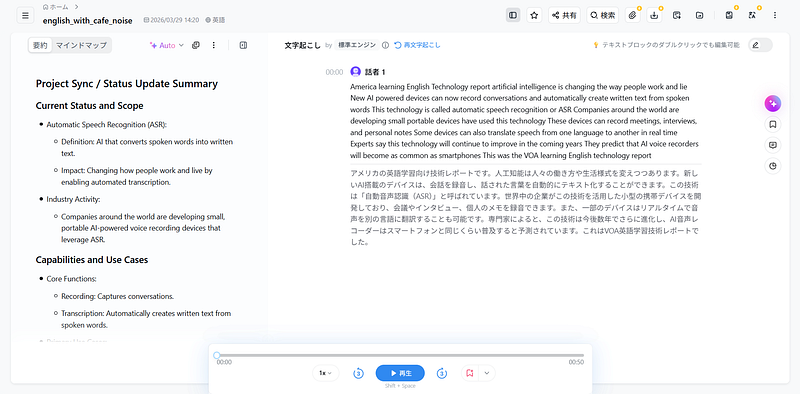
Task: Click the Project Sync / Status Update Summary heading
Action: coord(127,84)
